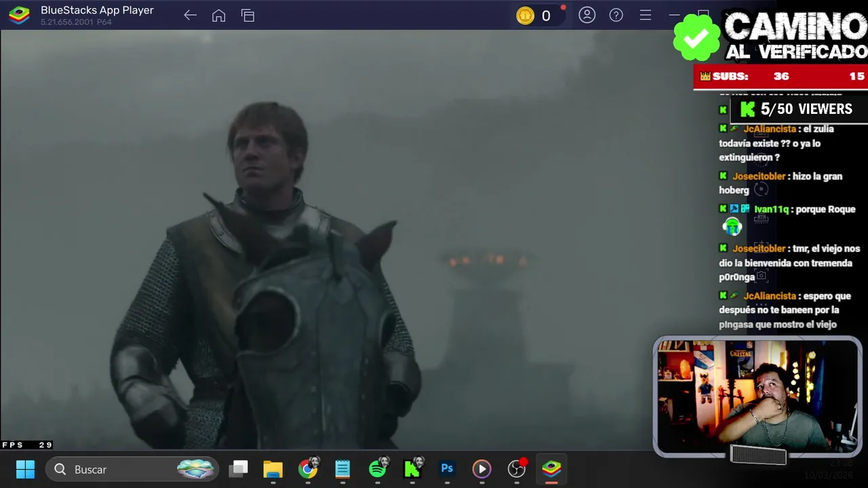Open the media player taskbar icon

click(481, 469)
